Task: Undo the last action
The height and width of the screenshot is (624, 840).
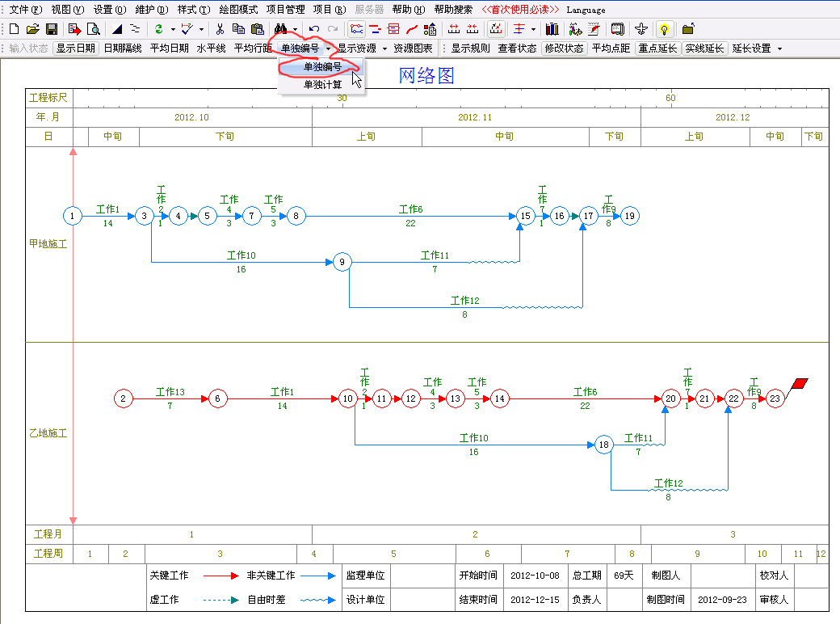Action: [314, 29]
